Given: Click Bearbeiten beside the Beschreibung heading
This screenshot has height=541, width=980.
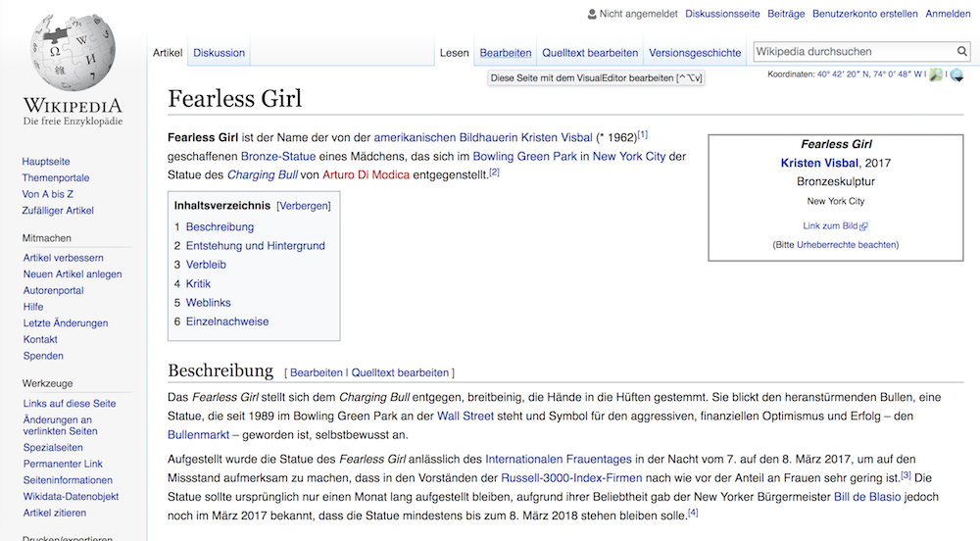Looking at the screenshot, I should [x=317, y=373].
